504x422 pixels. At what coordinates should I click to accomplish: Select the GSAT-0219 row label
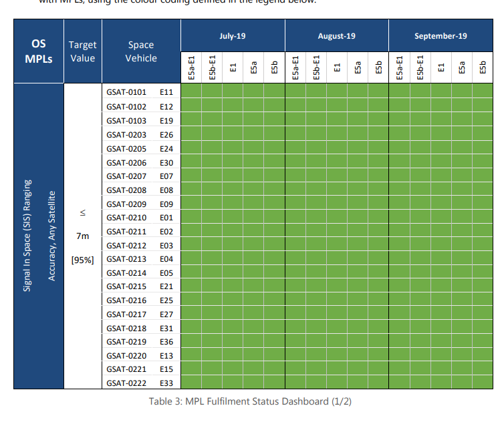click(126, 342)
